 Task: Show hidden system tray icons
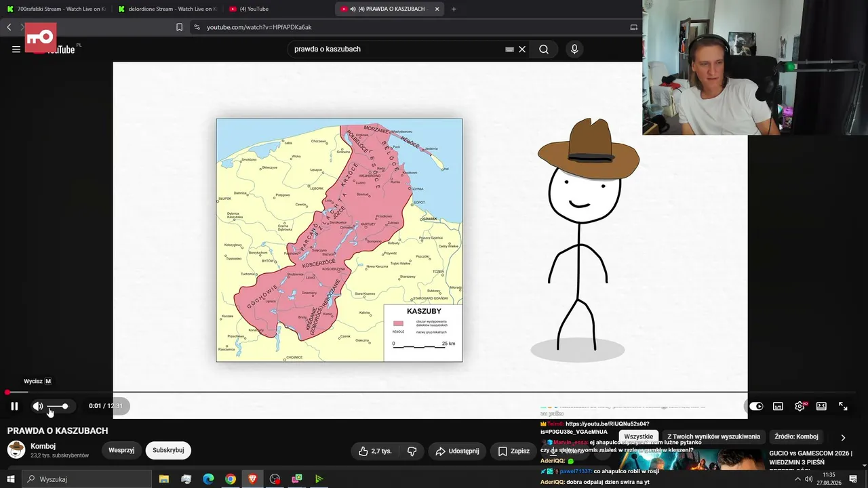pos(797,479)
